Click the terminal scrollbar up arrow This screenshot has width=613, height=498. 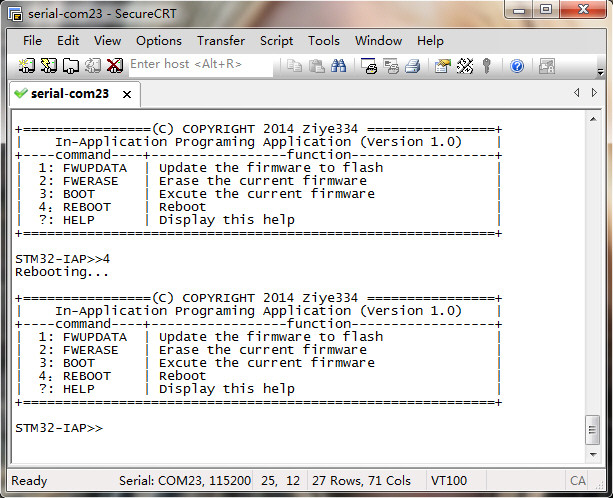coord(593,119)
